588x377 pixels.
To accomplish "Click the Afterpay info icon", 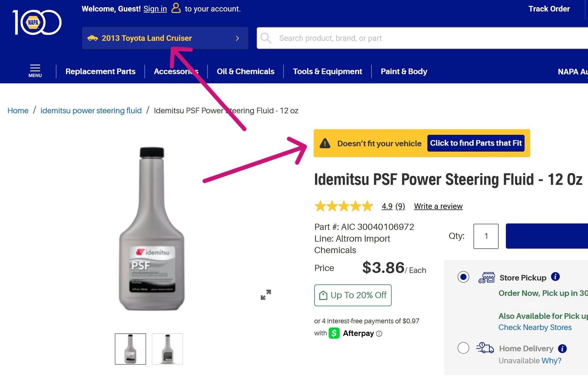I will (x=379, y=334).
